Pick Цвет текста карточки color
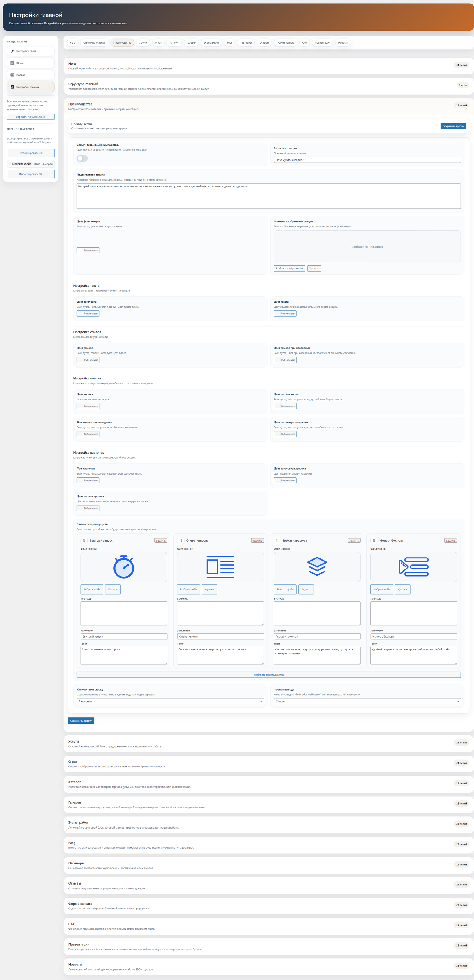This screenshot has height=980, width=474. 88,508
